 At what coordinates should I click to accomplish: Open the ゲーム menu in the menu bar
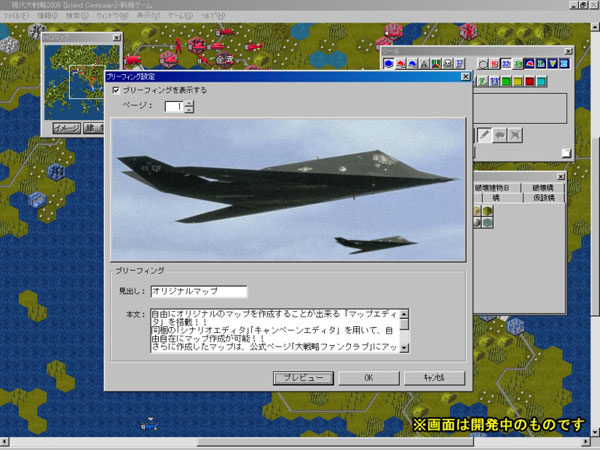pyautogui.click(x=176, y=17)
